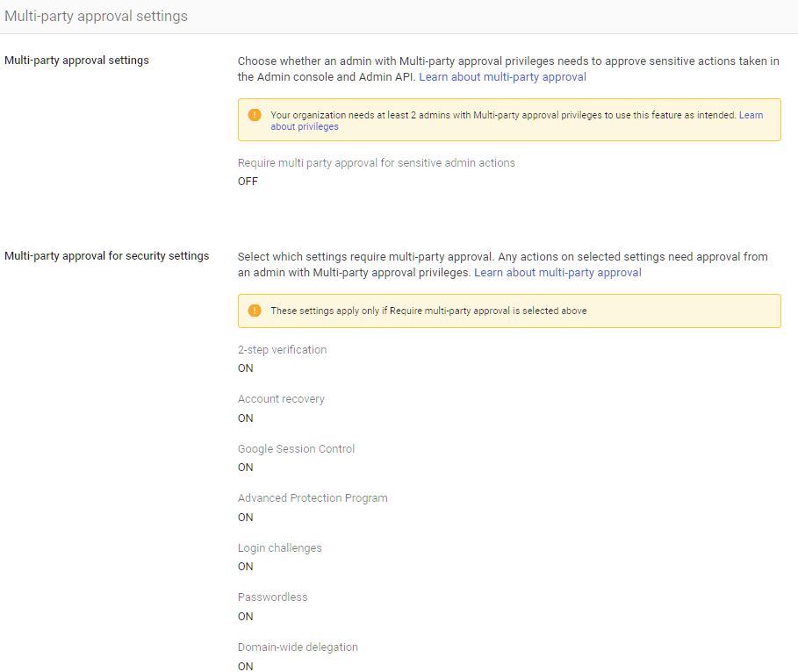Disable 'Advanced Protection Program' approval
This screenshot has width=798, height=672.
coord(245,517)
